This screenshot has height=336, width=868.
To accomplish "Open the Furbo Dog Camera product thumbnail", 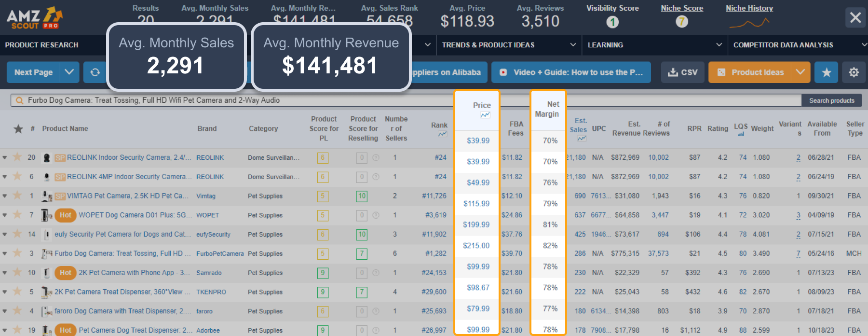I will [x=47, y=253].
